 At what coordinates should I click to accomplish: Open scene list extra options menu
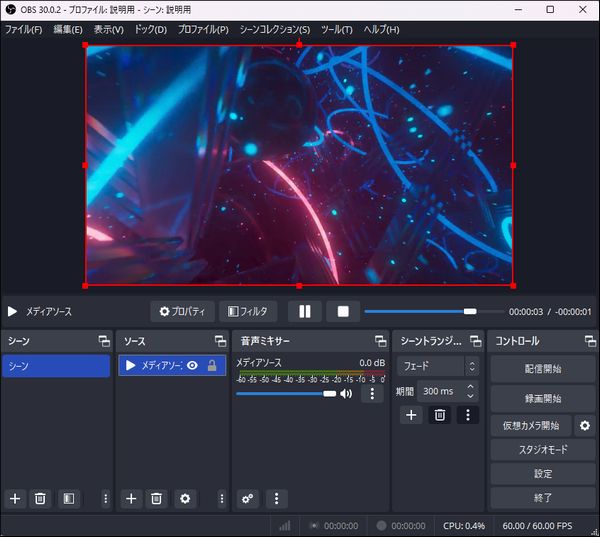point(106,499)
